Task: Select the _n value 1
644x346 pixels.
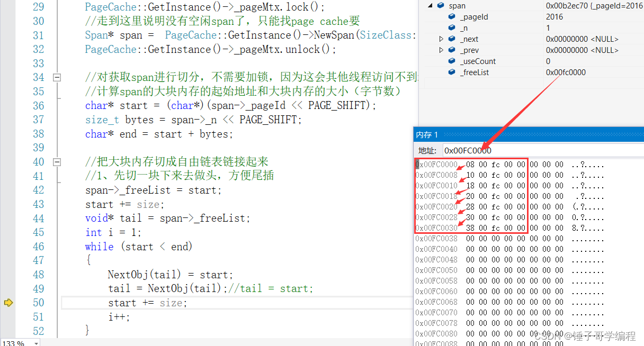Action: pyautogui.click(x=548, y=28)
